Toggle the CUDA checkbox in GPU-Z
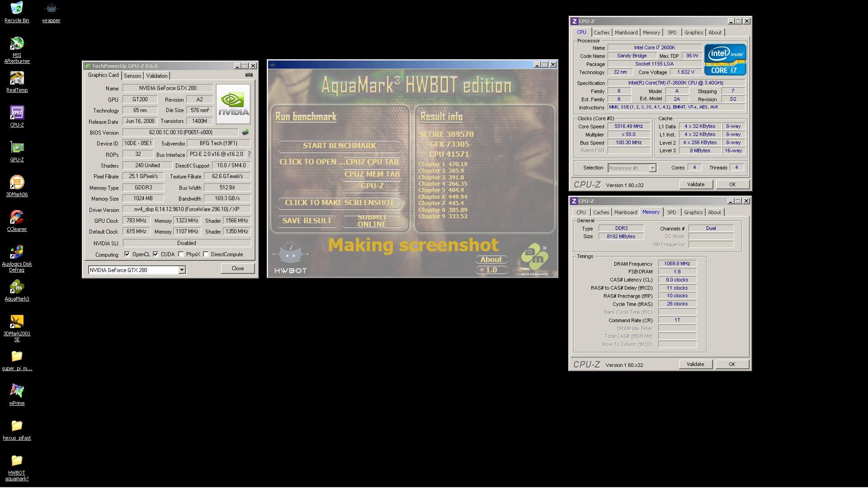Screen dimensions: 868x488 [x=156, y=254]
